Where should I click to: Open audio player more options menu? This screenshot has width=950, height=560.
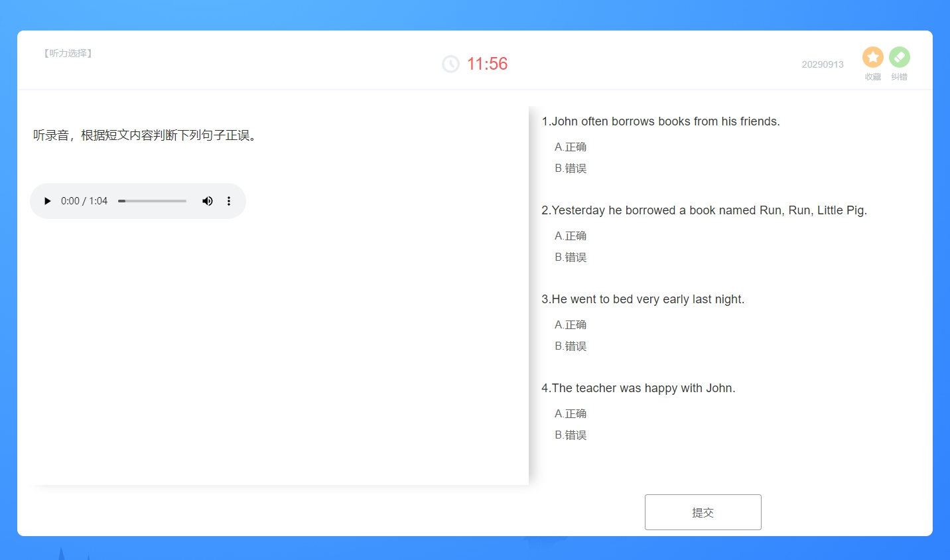coord(229,201)
